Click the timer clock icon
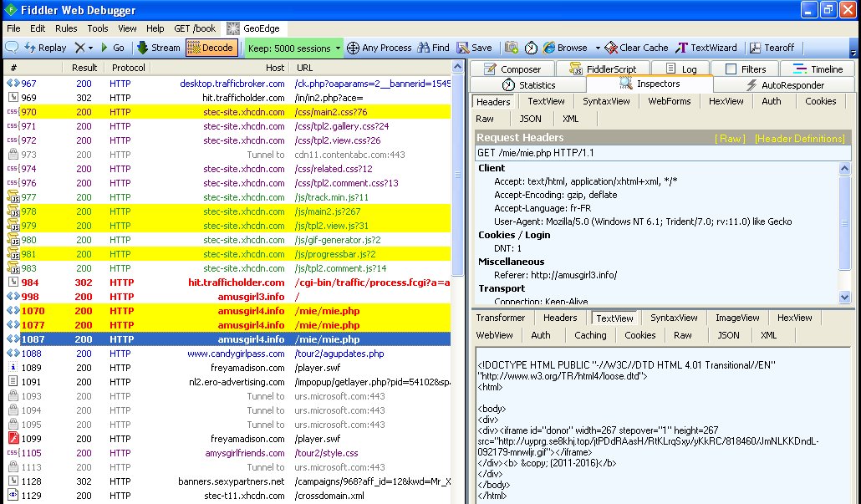The height and width of the screenshot is (504, 861). pyautogui.click(x=531, y=48)
